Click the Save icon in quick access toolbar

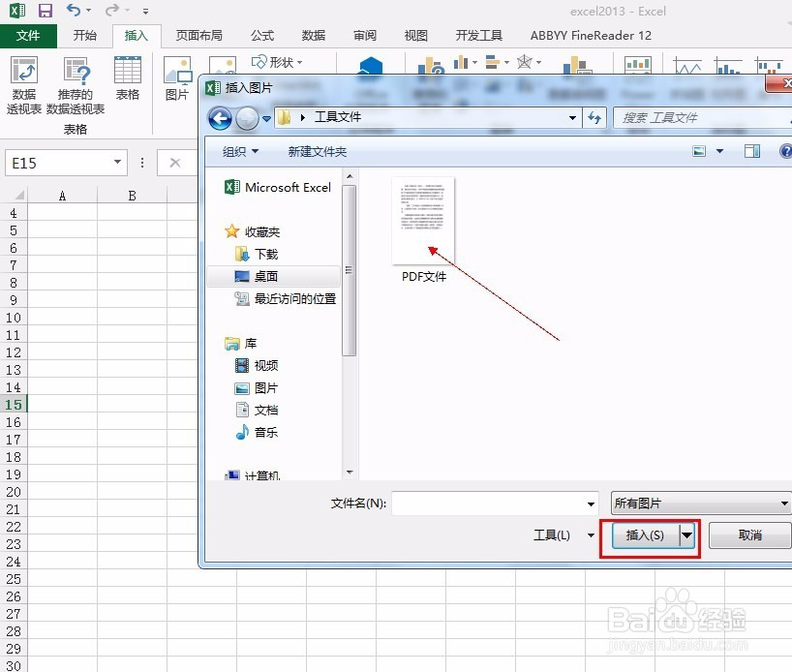coord(46,10)
